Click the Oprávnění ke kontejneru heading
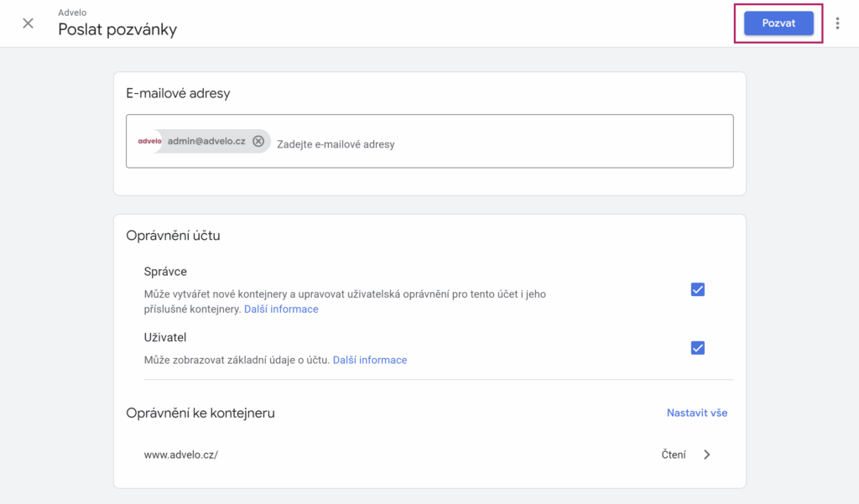This screenshot has height=504, width=859. pyautogui.click(x=195, y=413)
